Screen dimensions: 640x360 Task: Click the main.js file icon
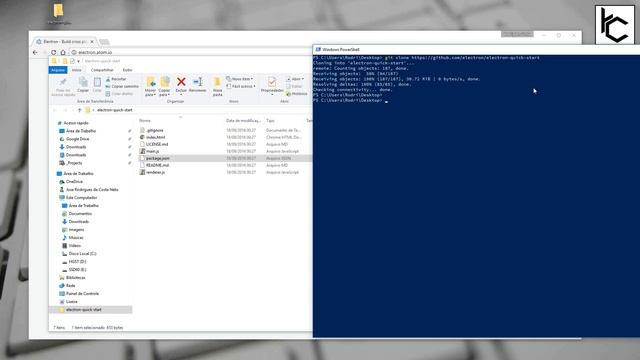[142, 151]
